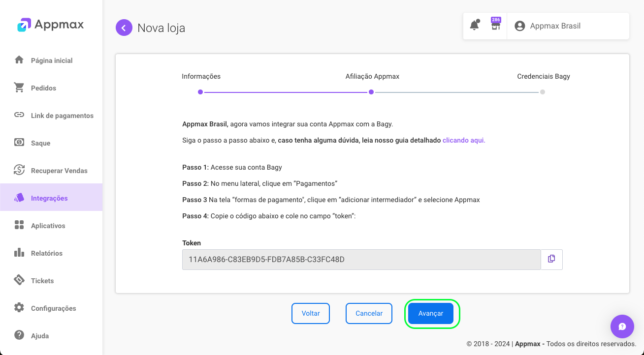Click the Recuperar Vendas refresh icon
The width and height of the screenshot is (644, 355).
(19, 170)
